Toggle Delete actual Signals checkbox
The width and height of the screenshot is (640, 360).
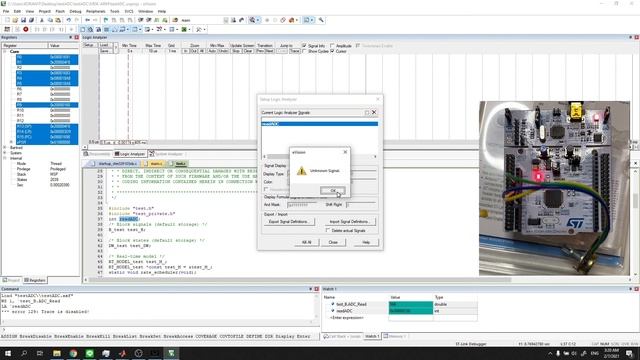point(328,231)
